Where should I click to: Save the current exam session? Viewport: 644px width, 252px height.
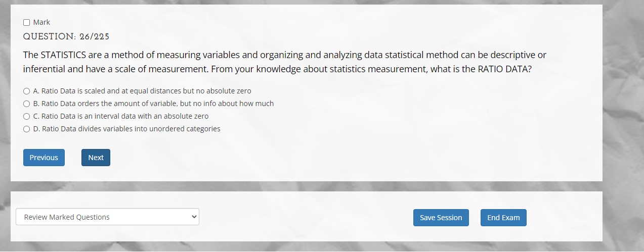pyautogui.click(x=441, y=218)
